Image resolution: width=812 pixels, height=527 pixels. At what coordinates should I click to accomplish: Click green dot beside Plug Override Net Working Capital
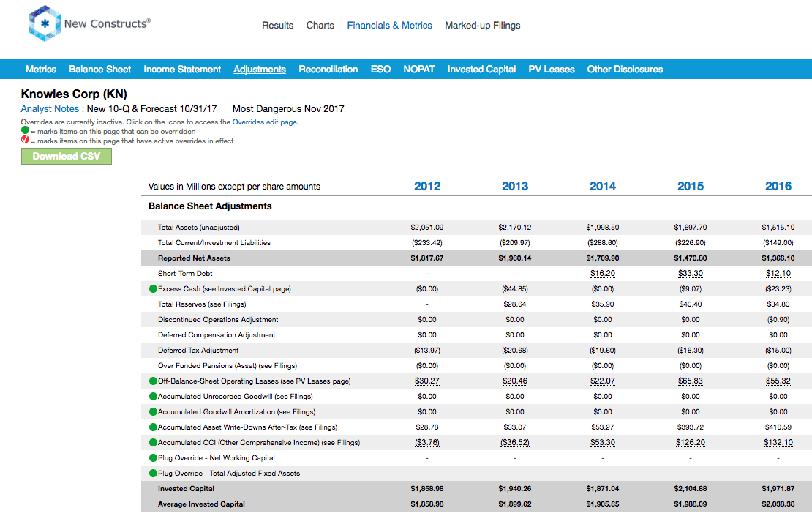153,458
